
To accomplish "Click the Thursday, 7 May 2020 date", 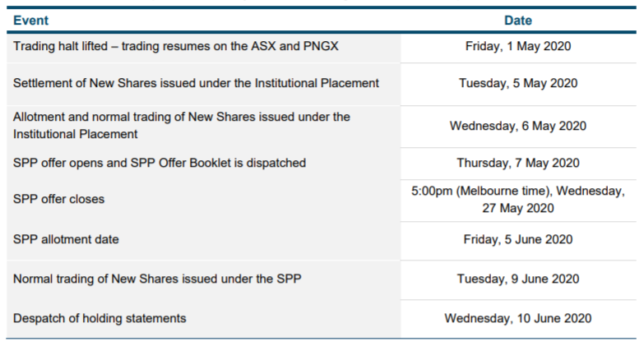I will pos(518,163).
